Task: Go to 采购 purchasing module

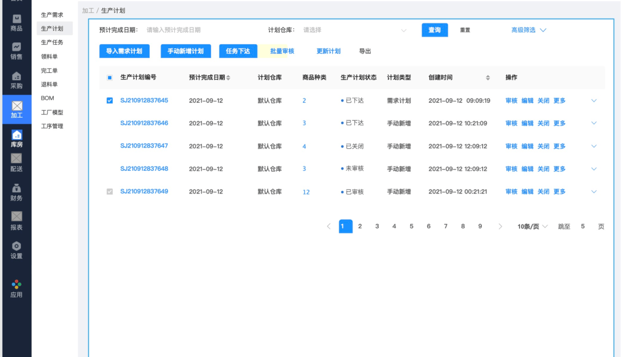Action: click(x=17, y=81)
